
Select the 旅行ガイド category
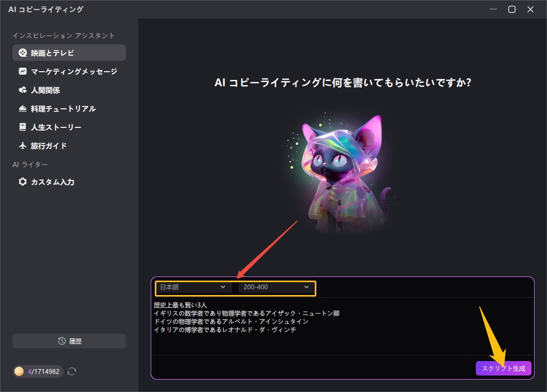pyautogui.click(x=49, y=146)
